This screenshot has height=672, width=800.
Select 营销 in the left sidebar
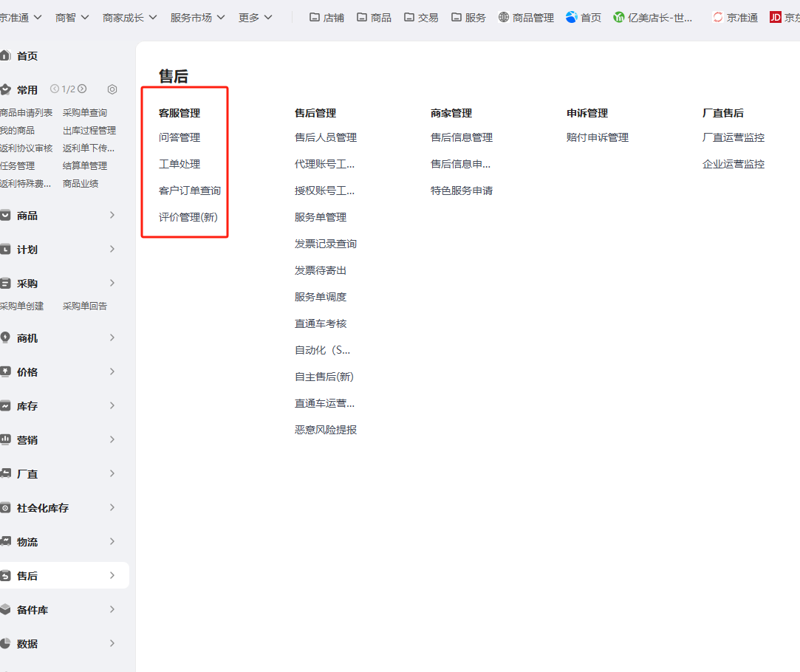27,440
